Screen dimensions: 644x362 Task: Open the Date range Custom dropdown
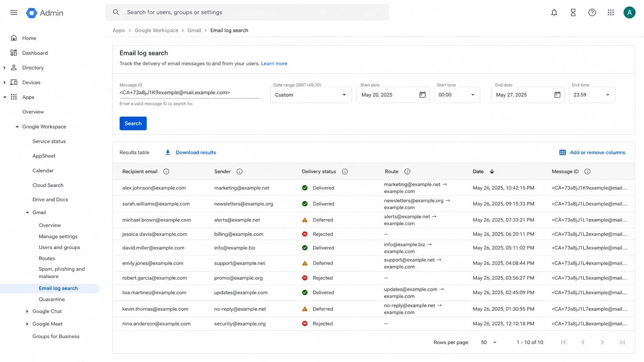click(311, 95)
